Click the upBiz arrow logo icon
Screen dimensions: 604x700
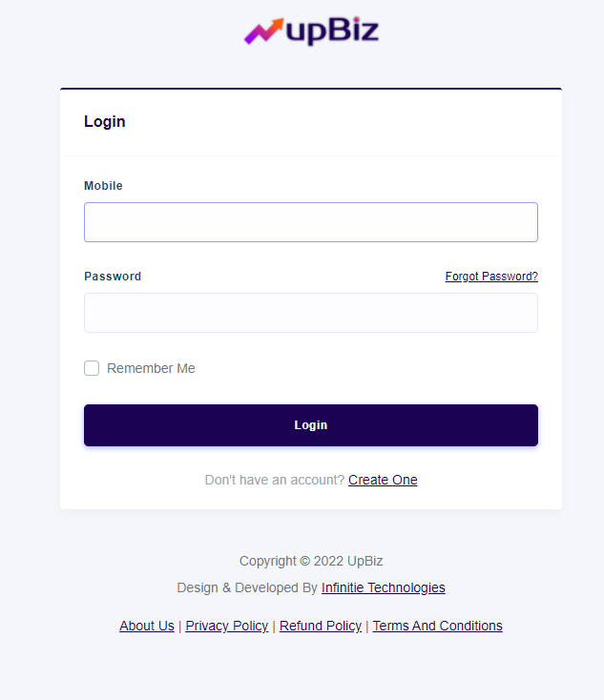(263, 31)
